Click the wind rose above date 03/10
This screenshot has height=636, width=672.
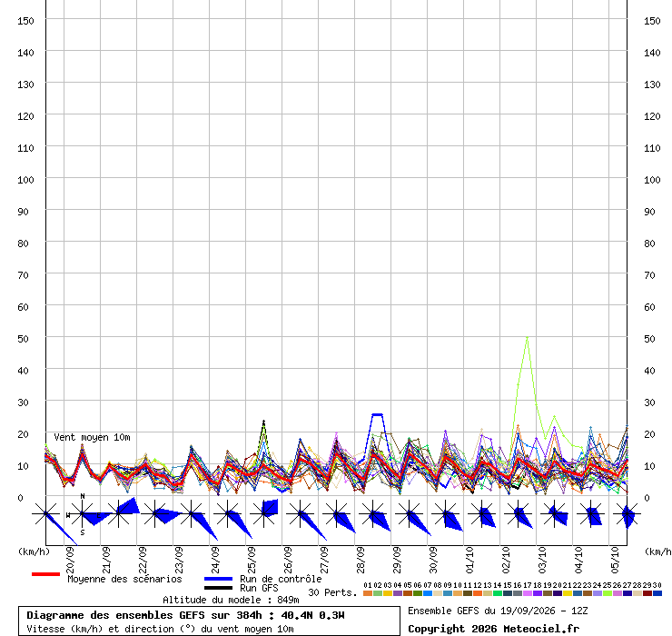tap(555, 513)
